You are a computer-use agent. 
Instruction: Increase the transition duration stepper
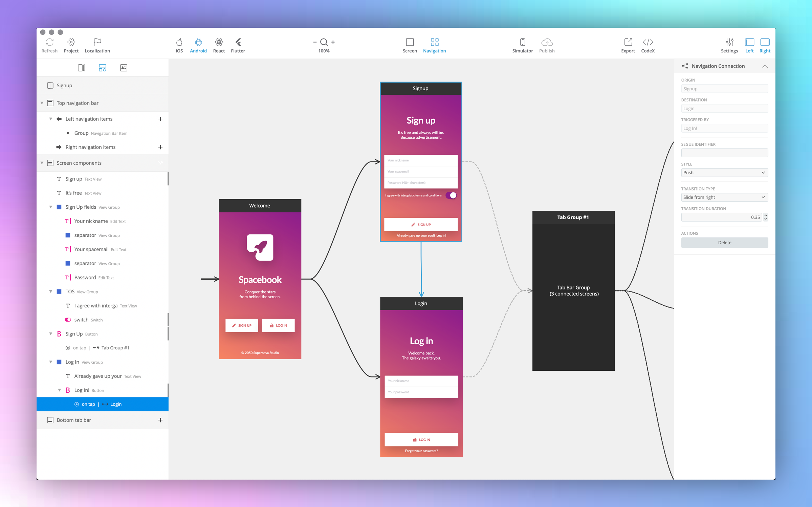(x=766, y=215)
